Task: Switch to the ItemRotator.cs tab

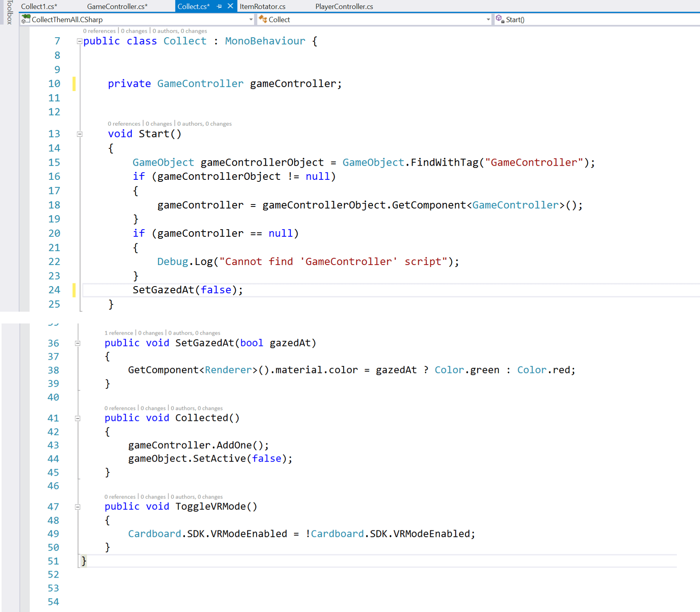Action: click(x=262, y=6)
